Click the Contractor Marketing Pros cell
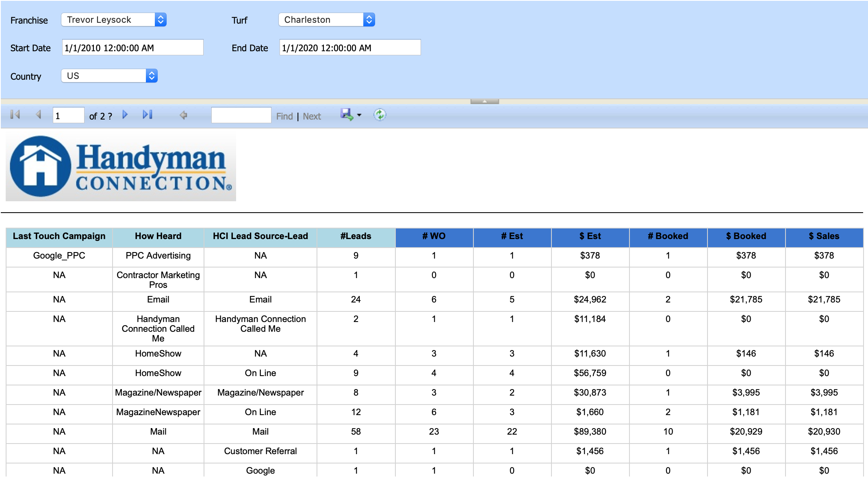 pyautogui.click(x=158, y=280)
